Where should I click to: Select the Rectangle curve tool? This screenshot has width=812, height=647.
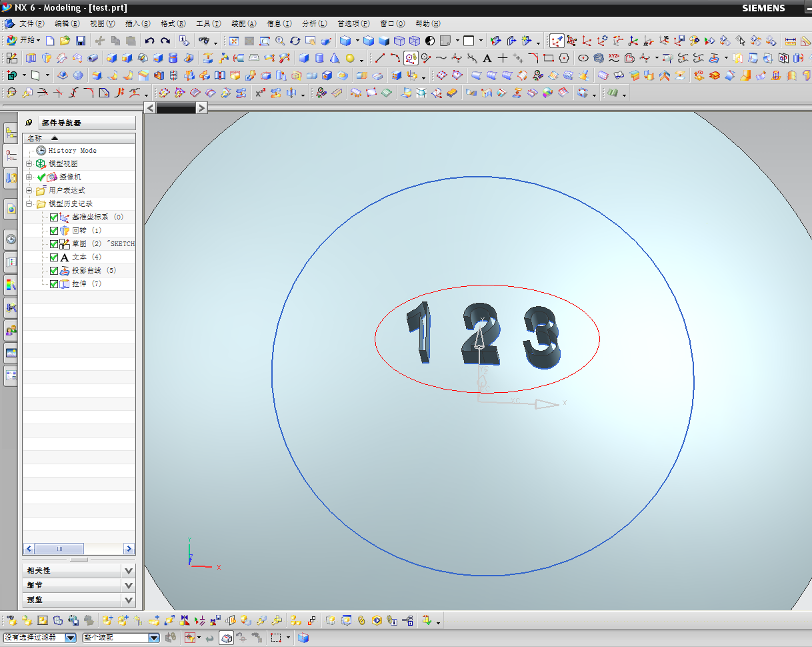[549, 58]
